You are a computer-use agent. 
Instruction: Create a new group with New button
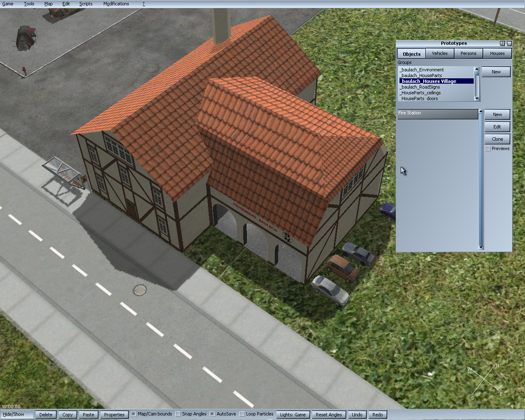(x=496, y=72)
